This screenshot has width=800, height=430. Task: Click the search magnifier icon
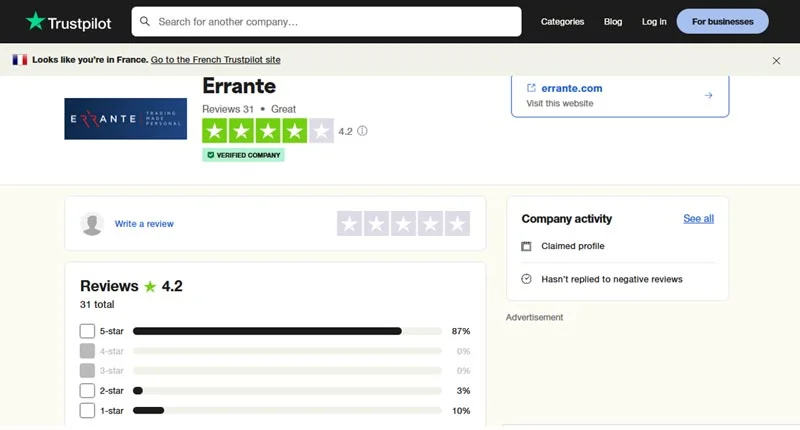[x=145, y=21]
